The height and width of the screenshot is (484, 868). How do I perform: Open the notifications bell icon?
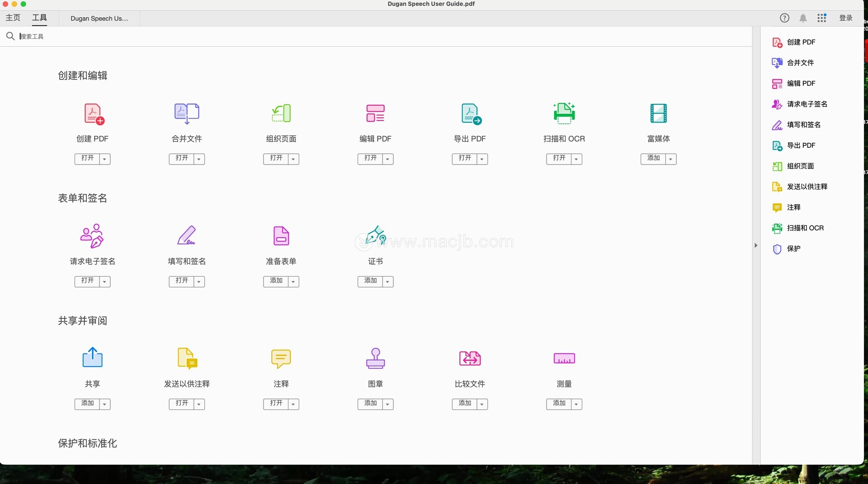click(803, 18)
